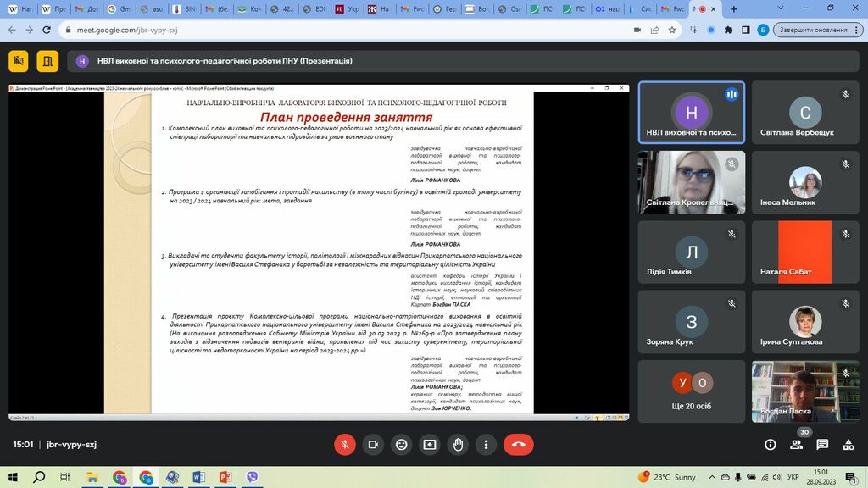Open a new browser tab

pyautogui.click(x=732, y=9)
